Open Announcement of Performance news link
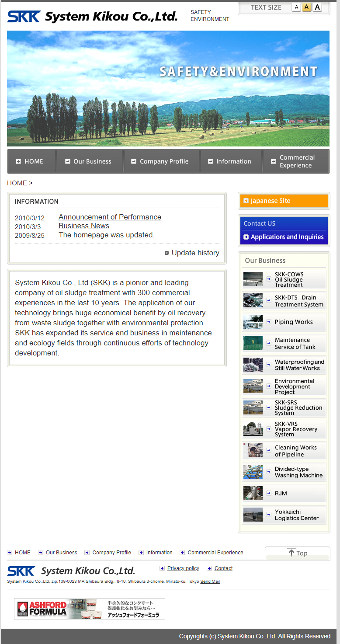The width and height of the screenshot is (340, 644). pos(110,217)
